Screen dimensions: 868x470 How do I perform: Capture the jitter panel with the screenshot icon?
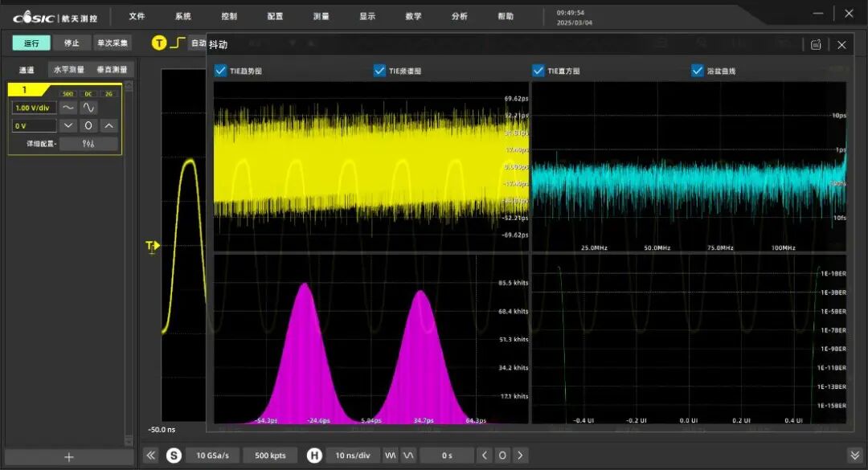tap(816, 45)
